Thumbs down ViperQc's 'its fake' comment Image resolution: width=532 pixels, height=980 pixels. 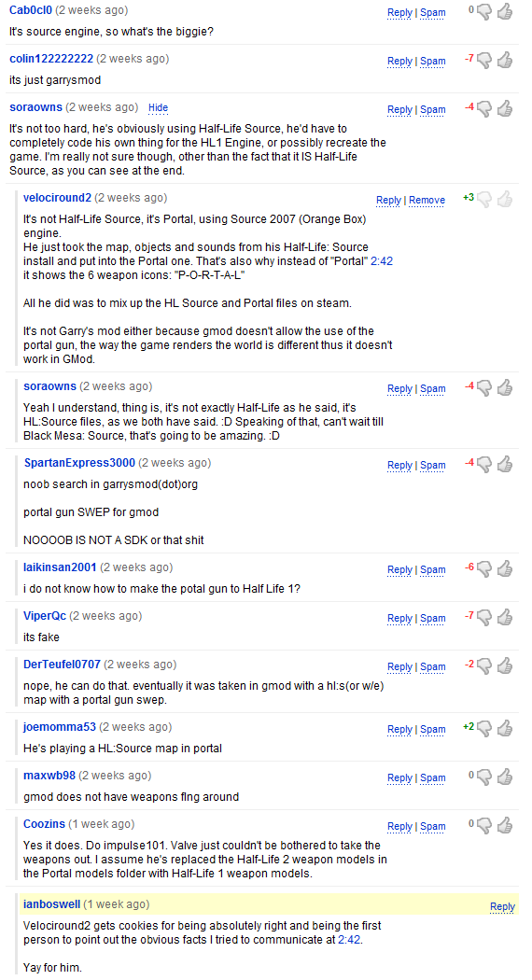pos(484,618)
